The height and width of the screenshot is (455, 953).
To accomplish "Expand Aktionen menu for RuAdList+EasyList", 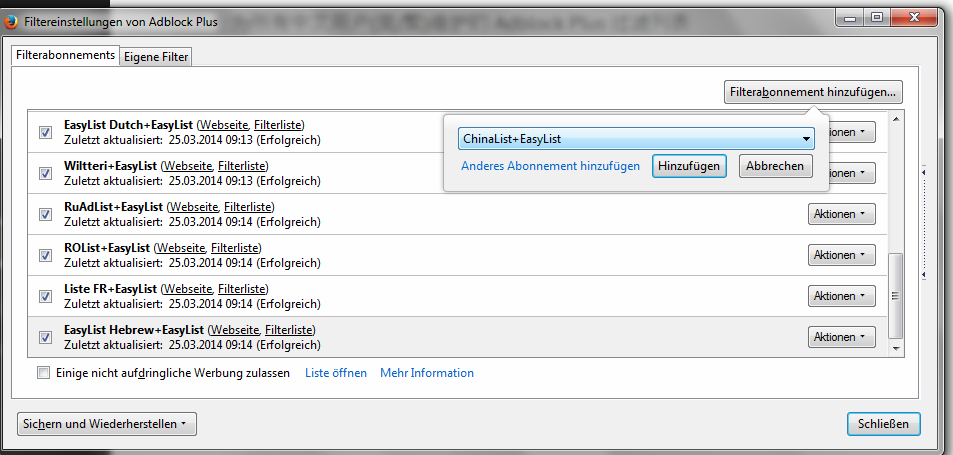I will (x=841, y=214).
